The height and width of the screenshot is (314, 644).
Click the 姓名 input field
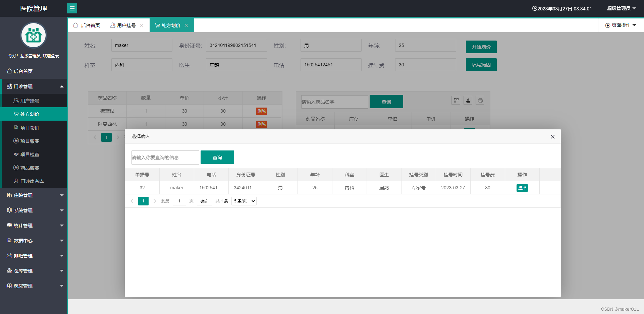tap(142, 45)
